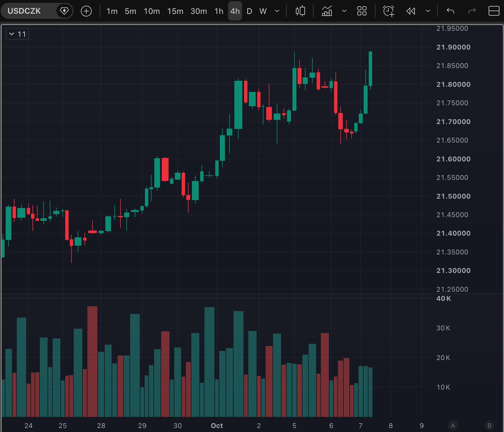Viewport: 504px width, 432px height.
Task: Switch to the W weekly timeframe
Action: click(x=263, y=11)
